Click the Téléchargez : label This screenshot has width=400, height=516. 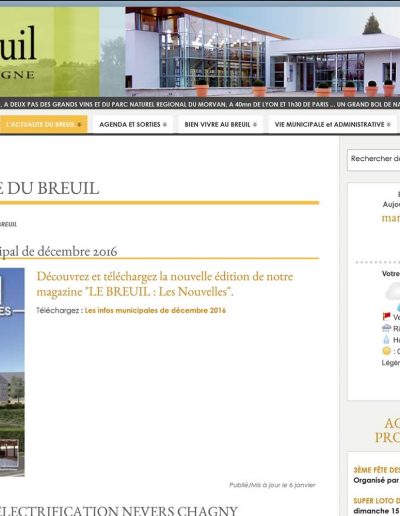tap(60, 311)
